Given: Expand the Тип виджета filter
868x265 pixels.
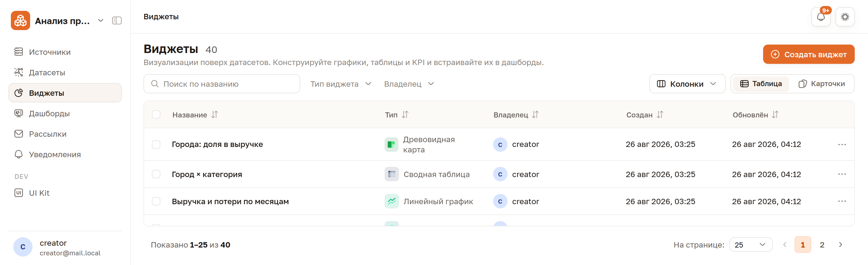Looking at the screenshot, I should click(x=341, y=84).
